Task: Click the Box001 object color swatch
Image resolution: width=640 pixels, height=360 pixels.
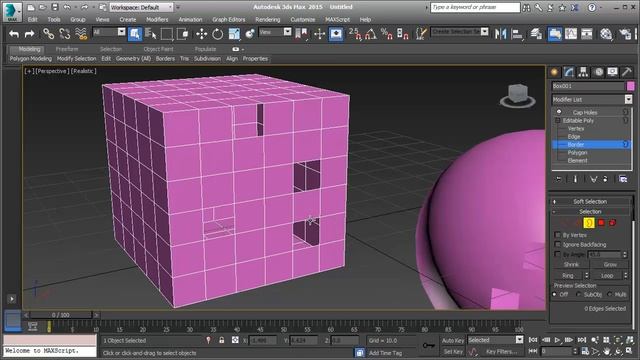Action: coord(630,86)
